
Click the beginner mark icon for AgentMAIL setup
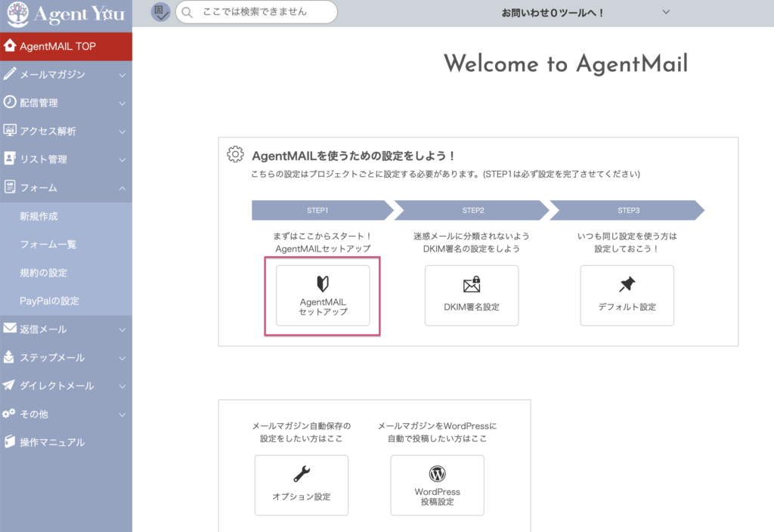[323, 284]
